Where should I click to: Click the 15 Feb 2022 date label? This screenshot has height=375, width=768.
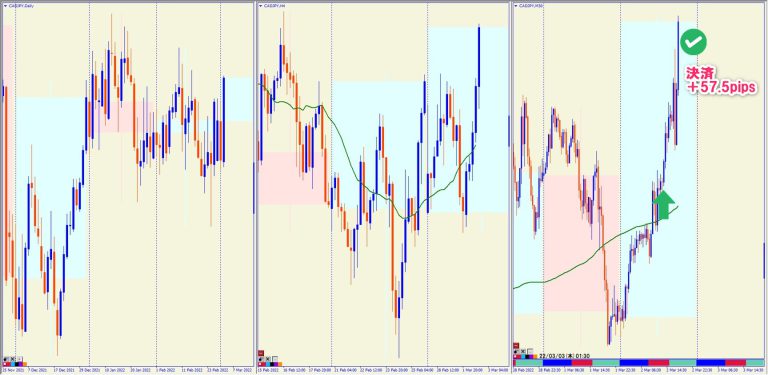pos(268,370)
